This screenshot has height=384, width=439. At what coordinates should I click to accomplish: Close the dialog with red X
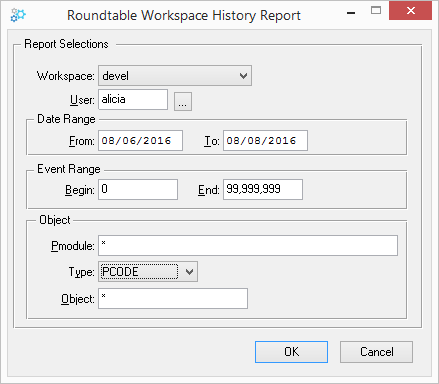[x=411, y=11]
